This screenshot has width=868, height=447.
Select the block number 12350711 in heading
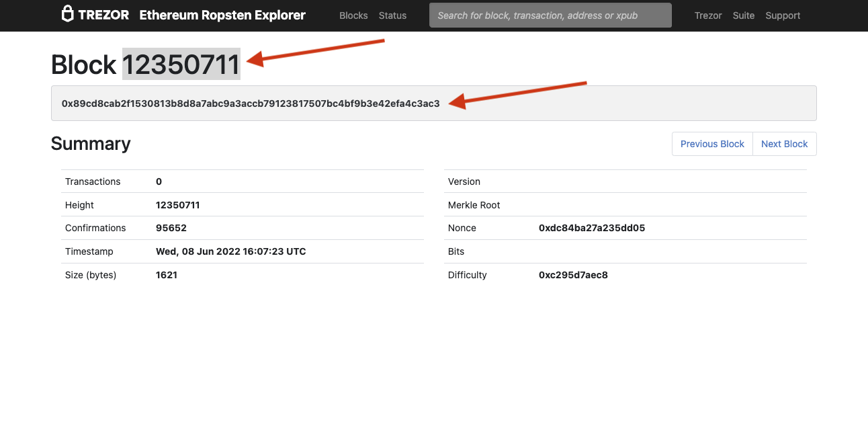(181, 65)
